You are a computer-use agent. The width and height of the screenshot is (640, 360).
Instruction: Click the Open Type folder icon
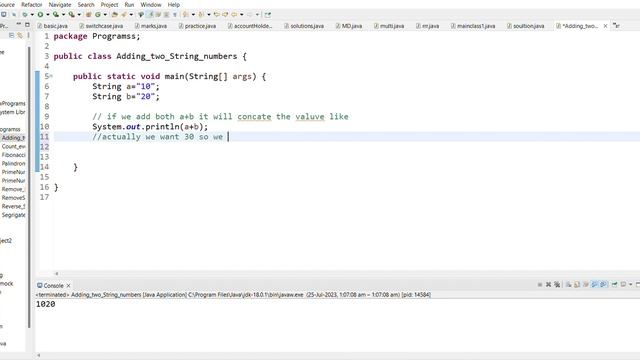pos(114,15)
